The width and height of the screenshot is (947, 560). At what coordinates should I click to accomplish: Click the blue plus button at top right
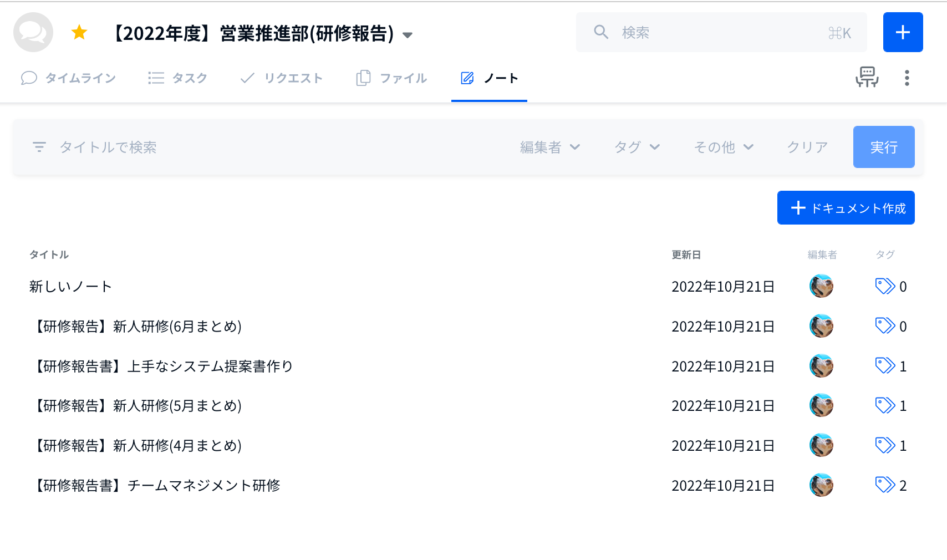coord(903,32)
